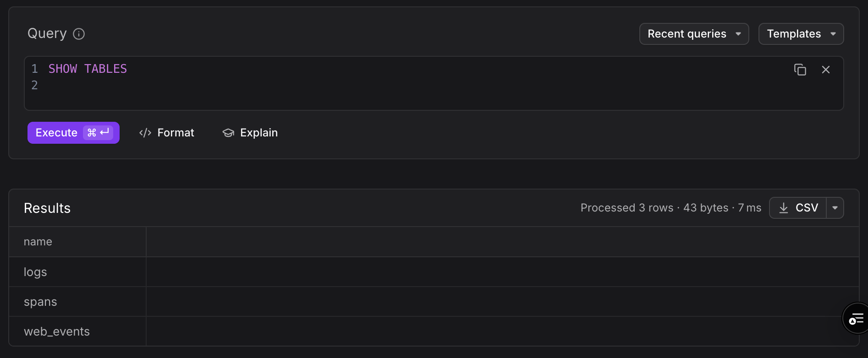The image size is (868, 358).
Task: Click the keyboard shortcut badge on Execute
Action: [98, 133]
